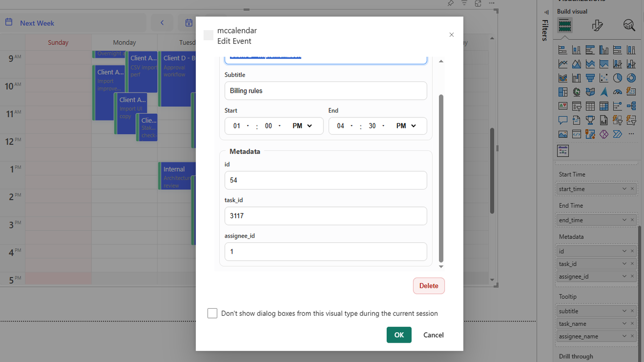Click inside the task_id input field
The height and width of the screenshot is (362, 644).
tap(325, 216)
